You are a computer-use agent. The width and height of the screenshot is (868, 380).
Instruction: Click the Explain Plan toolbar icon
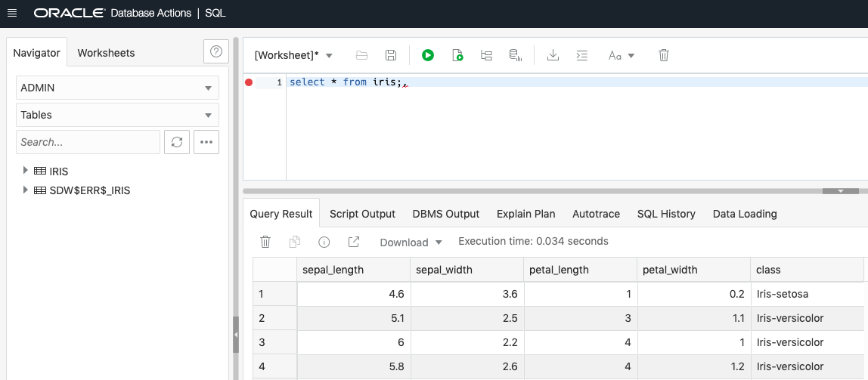tap(486, 55)
